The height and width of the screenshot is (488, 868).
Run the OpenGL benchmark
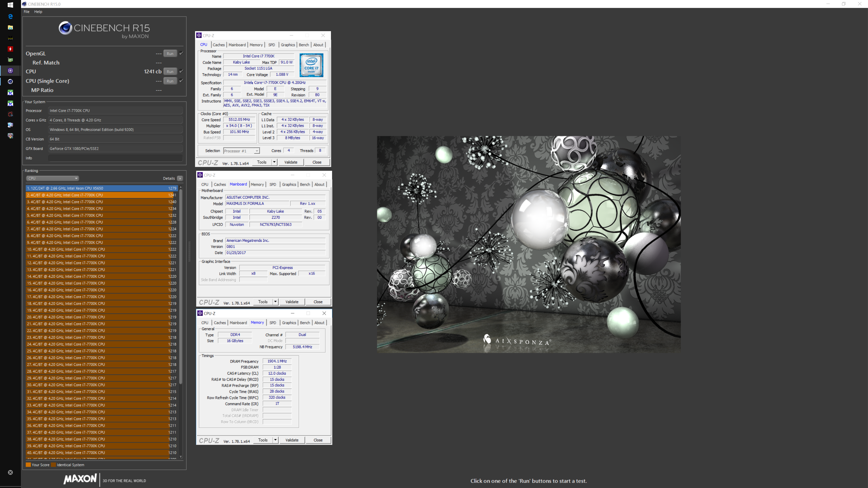pos(170,54)
